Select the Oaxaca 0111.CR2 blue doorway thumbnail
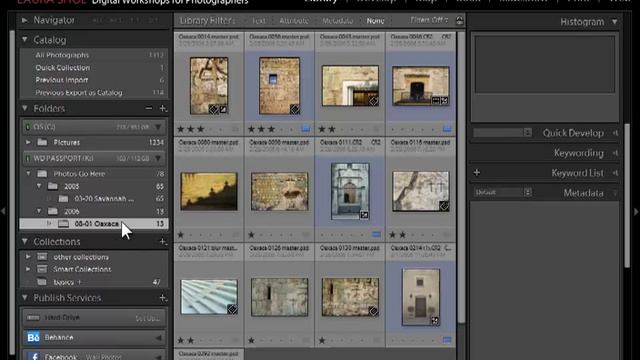Image resolution: width=640 pixels, height=360 pixels. (350, 191)
